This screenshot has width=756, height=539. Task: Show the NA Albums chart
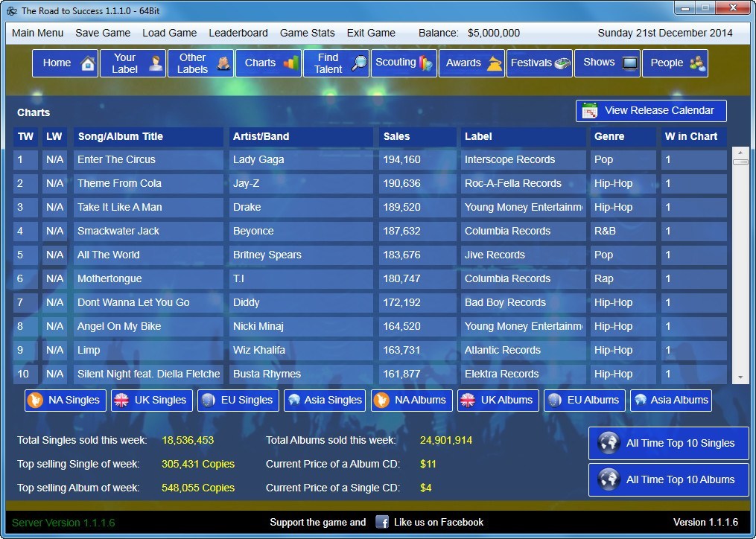click(412, 400)
